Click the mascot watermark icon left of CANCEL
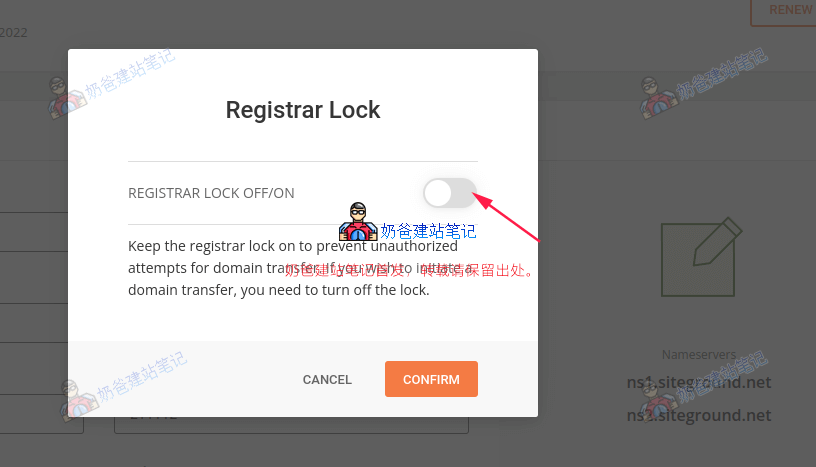The width and height of the screenshot is (816, 467). (x=78, y=400)
